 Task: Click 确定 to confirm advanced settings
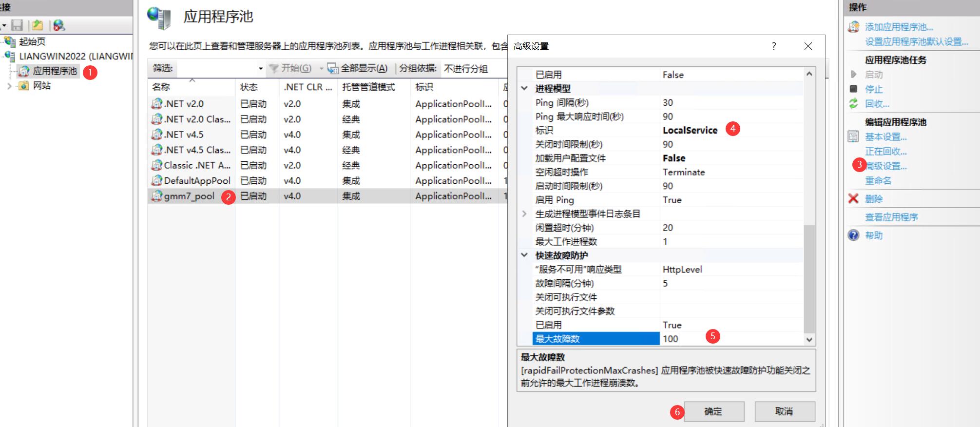713,411
